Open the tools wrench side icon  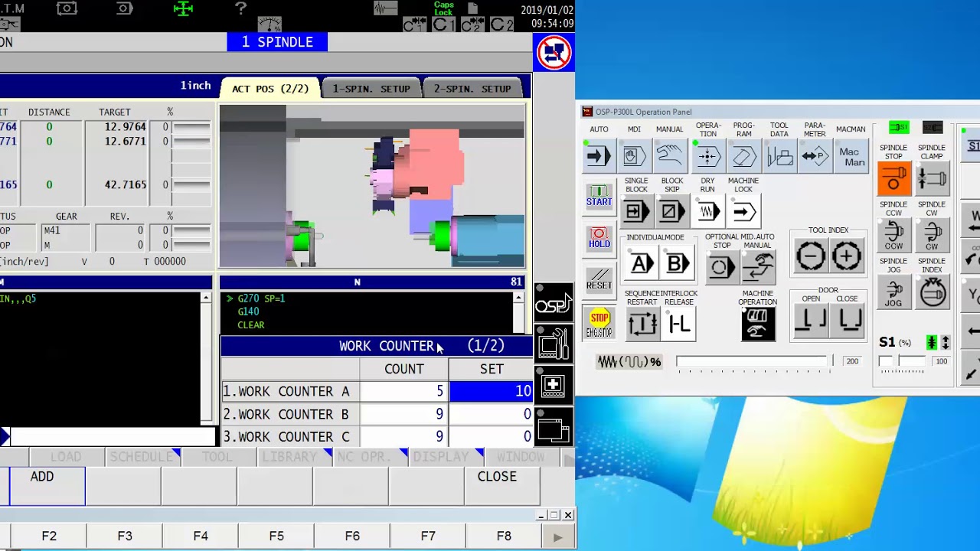tap(553, 344)
